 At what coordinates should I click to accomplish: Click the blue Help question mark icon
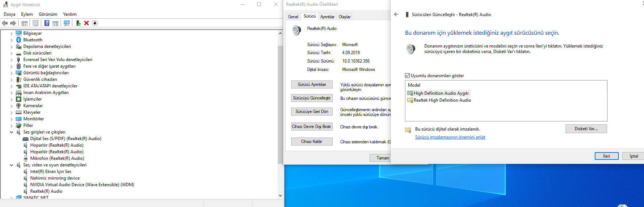tap(47, 23)
